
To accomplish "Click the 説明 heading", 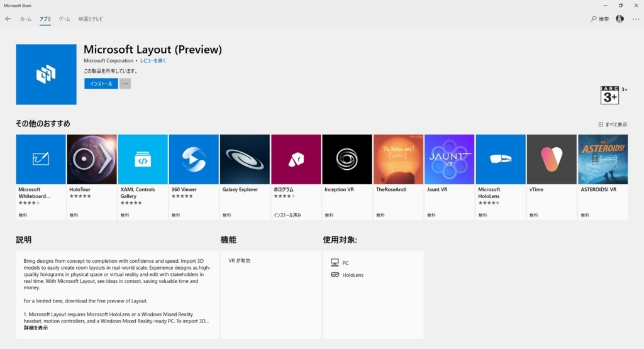I will coord(24,240).
